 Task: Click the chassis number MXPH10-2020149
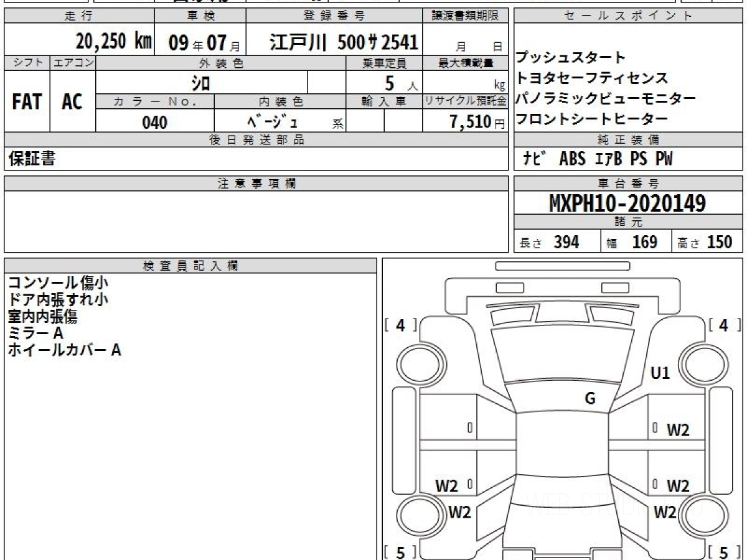tap(627, 203)
